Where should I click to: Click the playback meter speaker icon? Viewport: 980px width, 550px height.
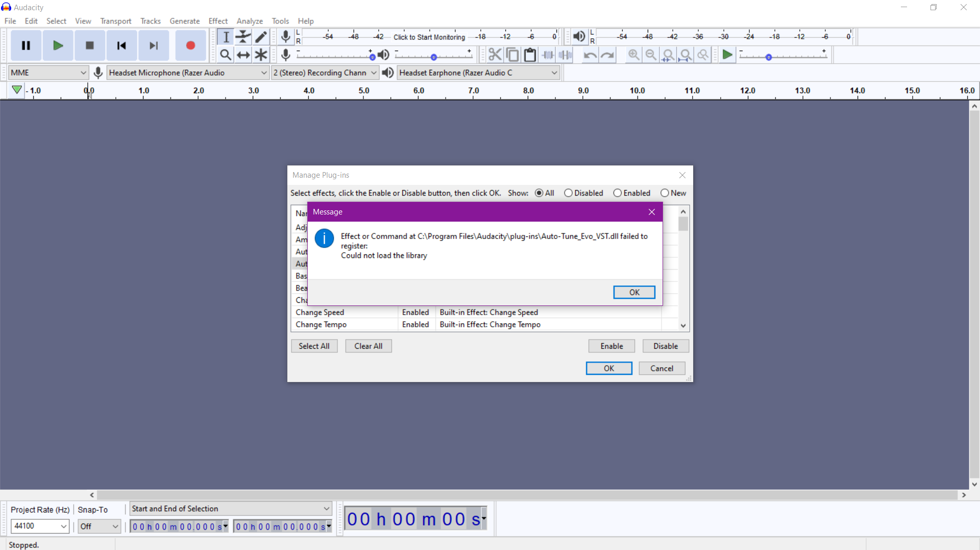coord(579,36)
